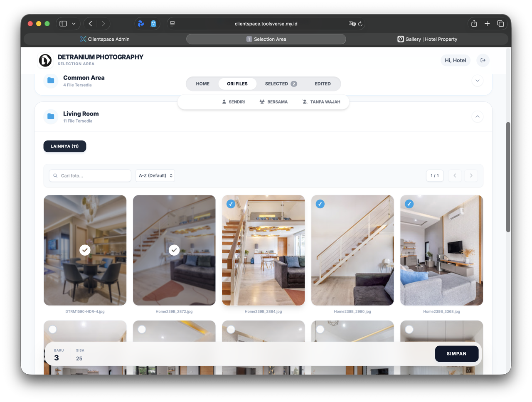The height and width of the screenshot is (402, 532).
Task: Click the Living Room folder icon
Action: coord(51,116)
